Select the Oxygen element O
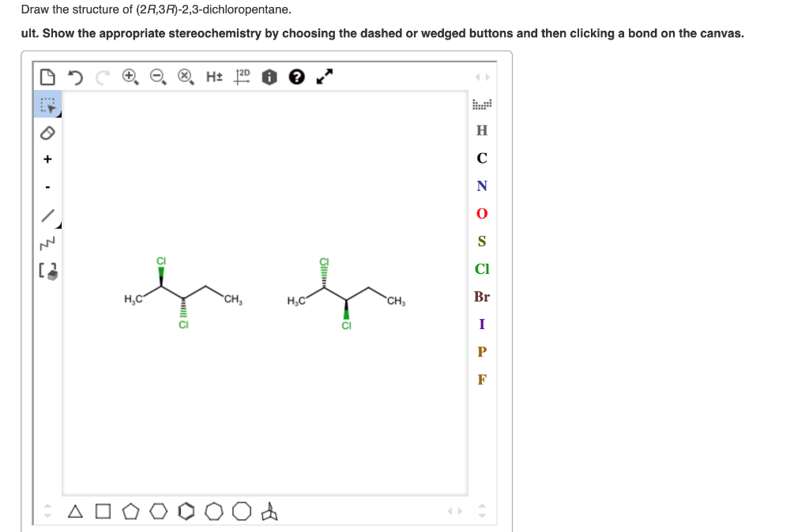809x532 pixels. tap(481, 213)
